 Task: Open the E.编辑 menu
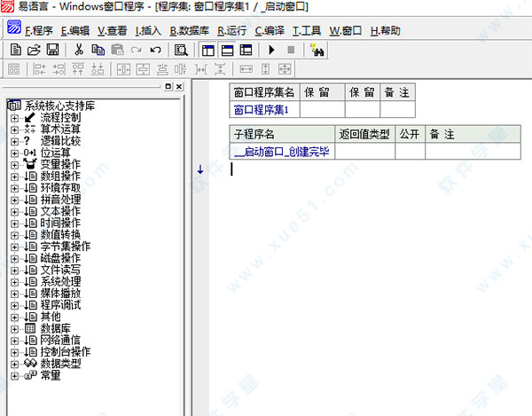click(x=75, y=31)
